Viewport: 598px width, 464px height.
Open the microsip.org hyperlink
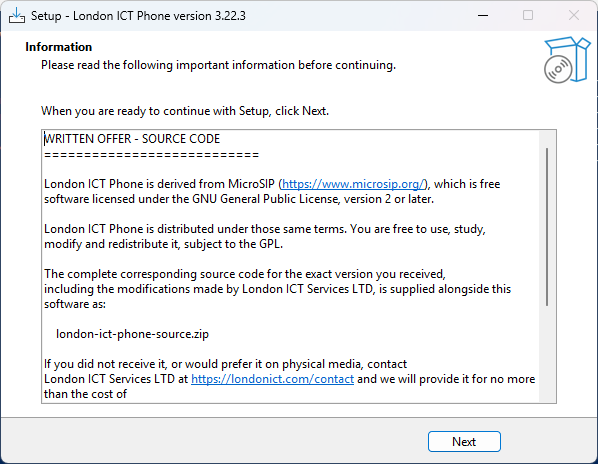pos(353,184)
